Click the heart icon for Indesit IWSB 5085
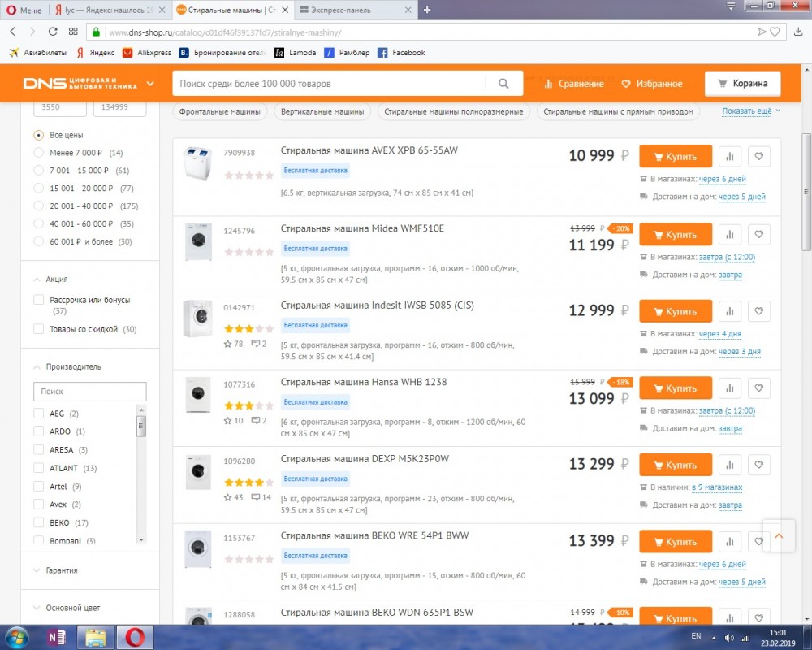This screenshot has height=650, width=812. (758, 311)
